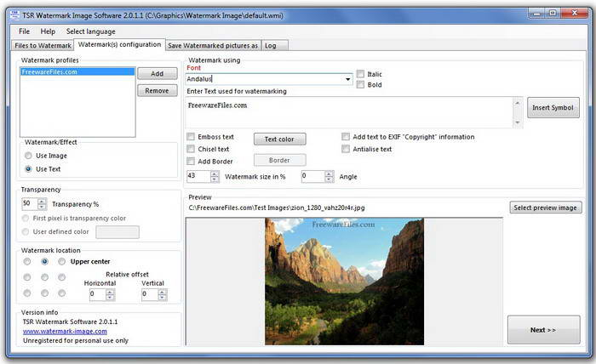Select the upper left watermark location
This screenshot has width=596, height=364.
coord(27,261)
